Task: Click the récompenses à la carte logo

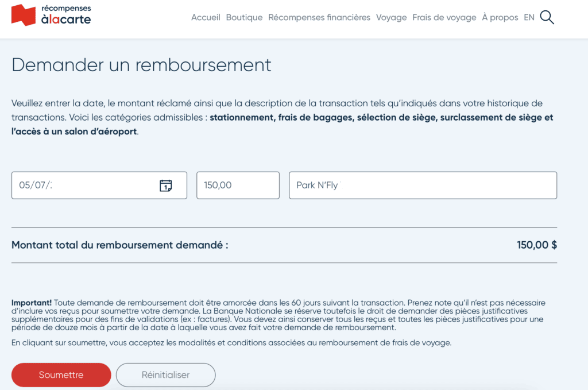Action: [51, 15]
